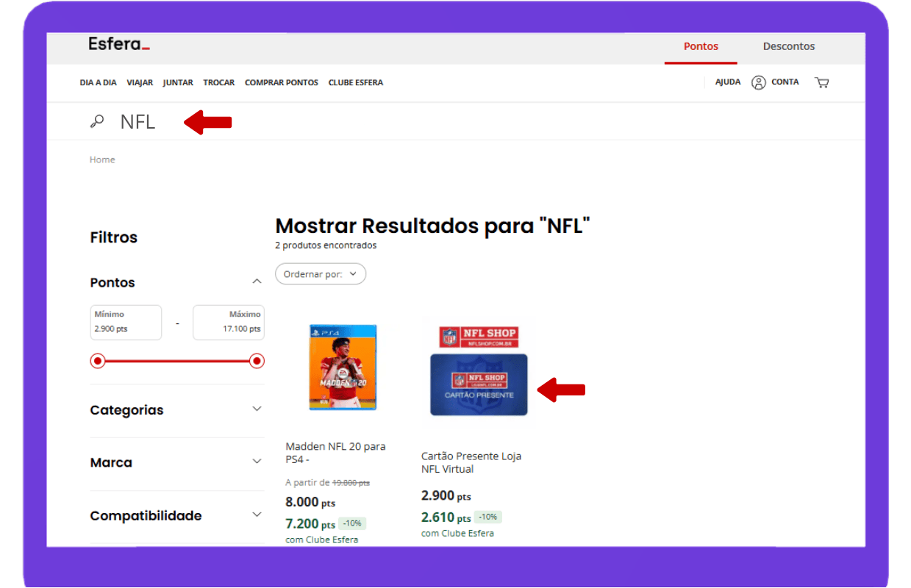Go to Home breadcrumb link
Viewport: 911px width, 588px height.
(x=102, y=159)
